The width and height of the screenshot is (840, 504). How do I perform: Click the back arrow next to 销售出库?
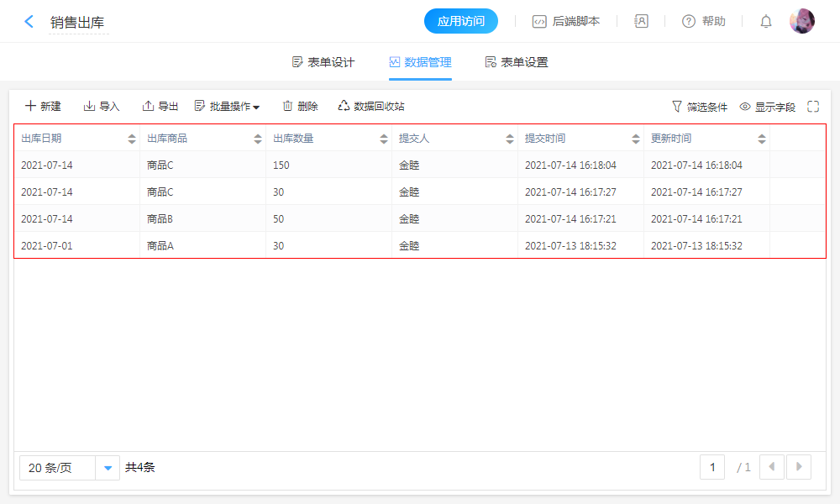tap(29, 22)
